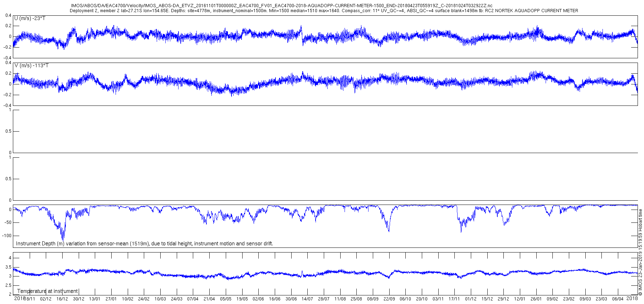Screen dimensions: 644x304
Task: Click the '0.4' top tick of U velocity axis
Action: click(x=8, y=15)
